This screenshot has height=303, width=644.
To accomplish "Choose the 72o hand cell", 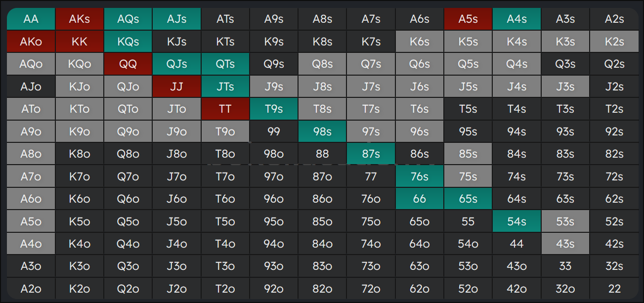I will coord(371,289).
